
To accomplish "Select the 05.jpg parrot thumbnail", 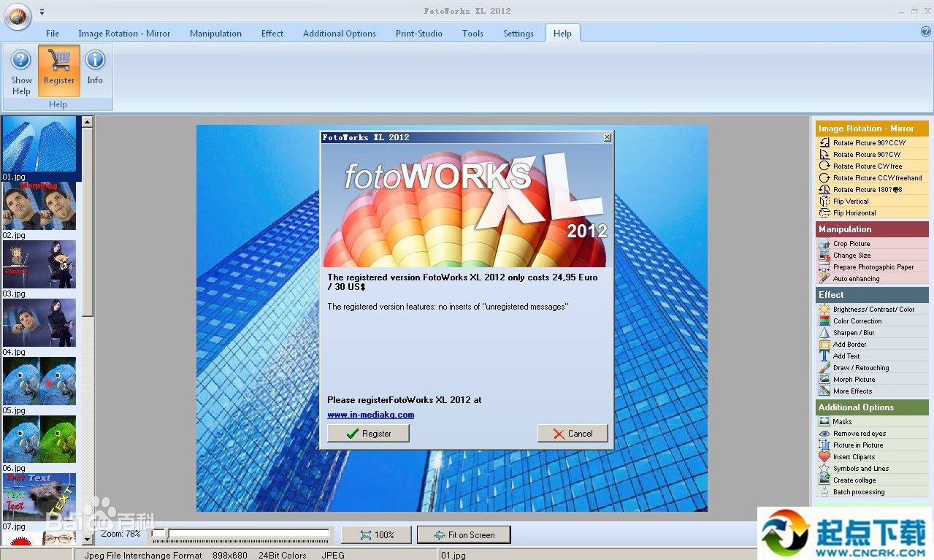I will click(39, 381).
